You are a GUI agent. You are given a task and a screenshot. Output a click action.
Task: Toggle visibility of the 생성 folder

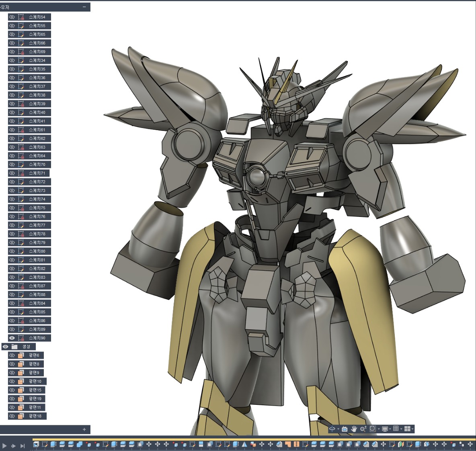tap(5, 347)
